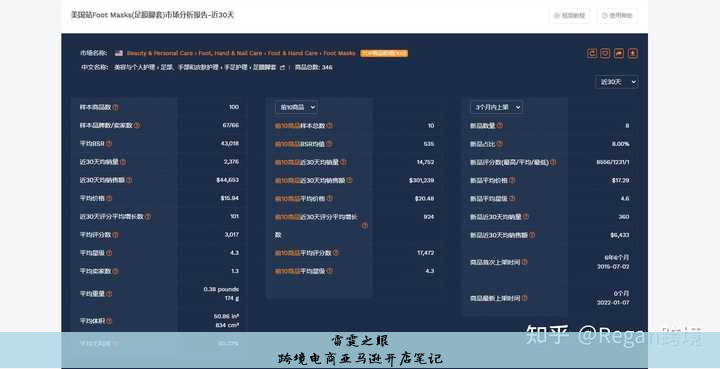Click help icon beside 前10商品BSR均值
The width and height of the screenshot is (720, 369).
point(329,144)
